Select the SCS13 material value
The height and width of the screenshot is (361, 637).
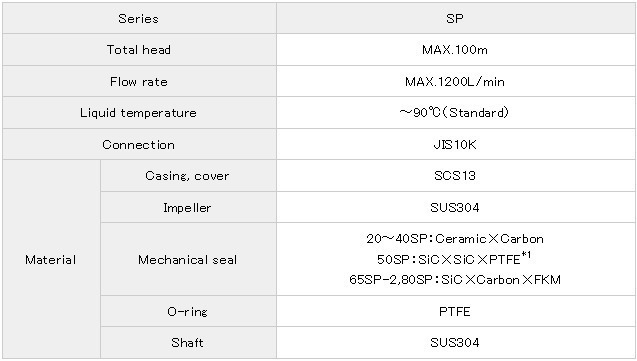(x=455, y=176)
